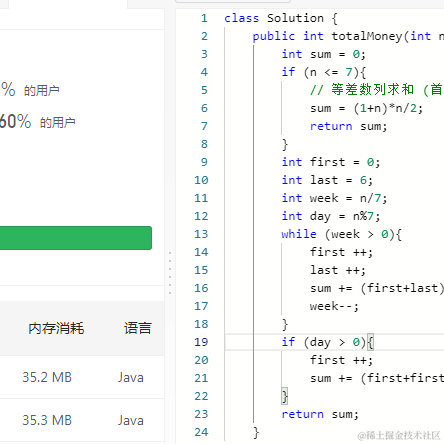Click 'int first = 0;' line
Image resolution: width=444 pixels, height=444 pixels.
[x=331, y=162]
